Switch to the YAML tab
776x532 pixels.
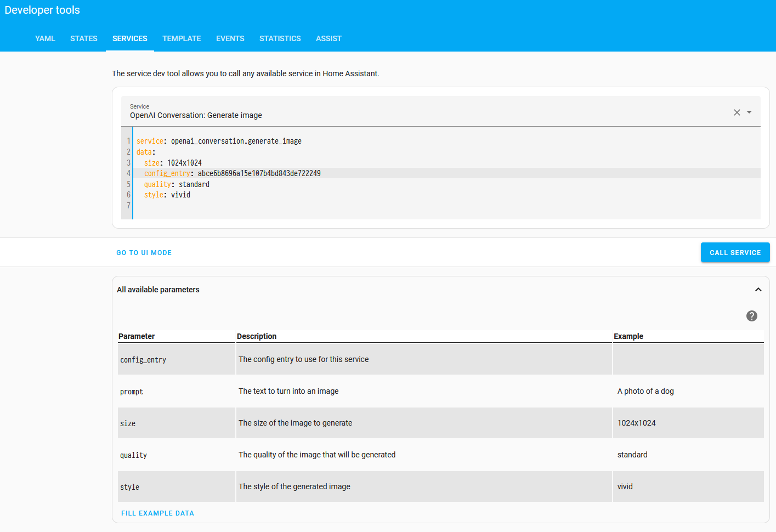tap(45, 38)
